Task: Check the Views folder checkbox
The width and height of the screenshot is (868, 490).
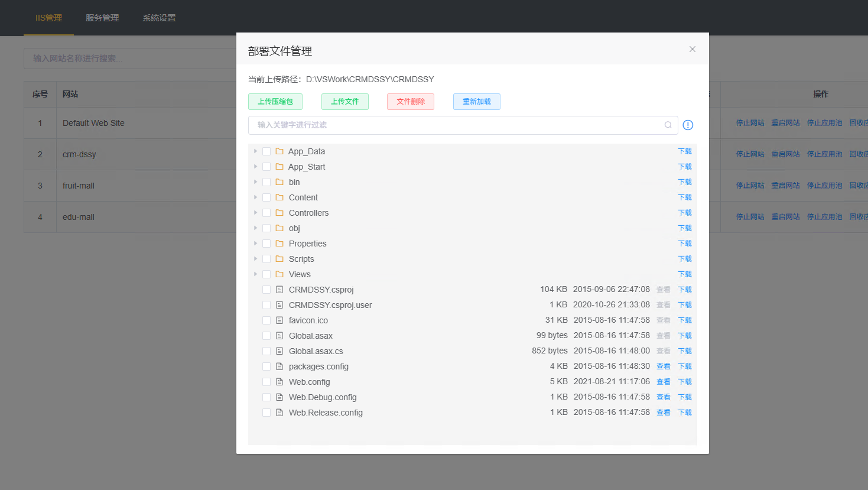Action: [x=266, y=274]
